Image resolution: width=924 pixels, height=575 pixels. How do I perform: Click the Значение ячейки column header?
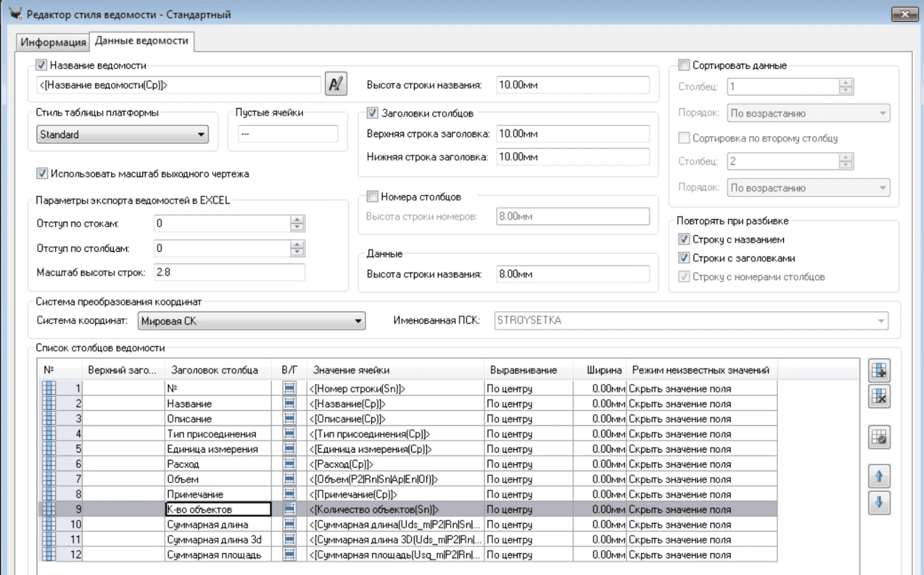(x=351, y=370)
